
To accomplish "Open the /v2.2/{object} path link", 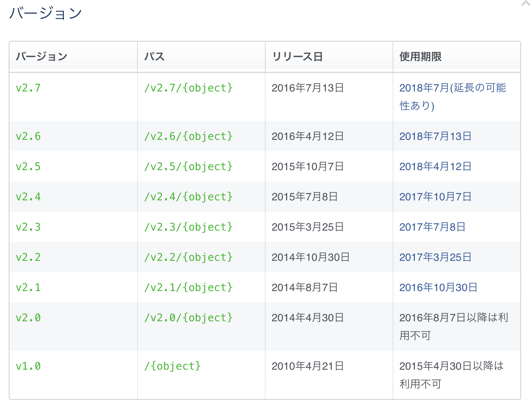I will point(189,257).
